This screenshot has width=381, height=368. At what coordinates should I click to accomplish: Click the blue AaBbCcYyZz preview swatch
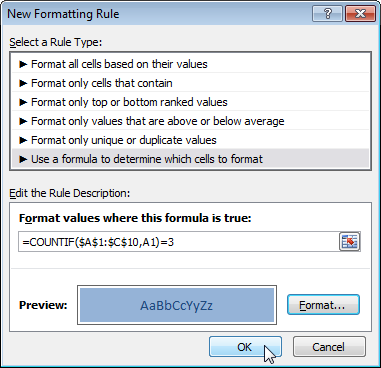tap(177, 305)
